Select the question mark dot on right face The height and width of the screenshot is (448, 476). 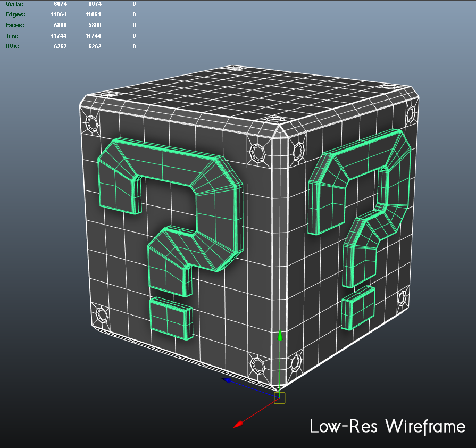coord(358,308)
